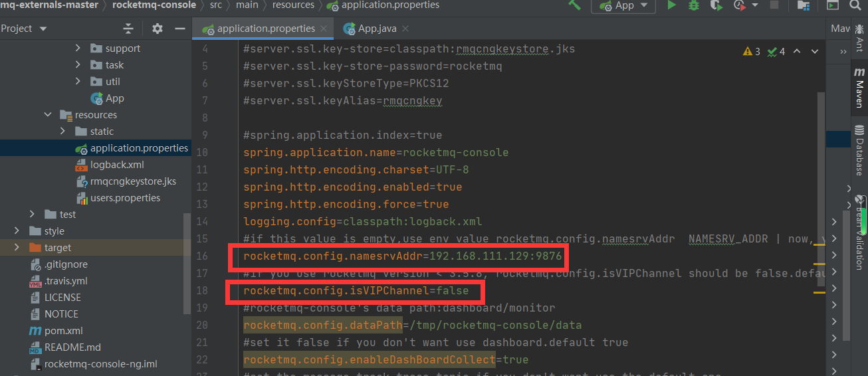Expand the style folder
The image size is (868, 376).
(x=17, y=231)
